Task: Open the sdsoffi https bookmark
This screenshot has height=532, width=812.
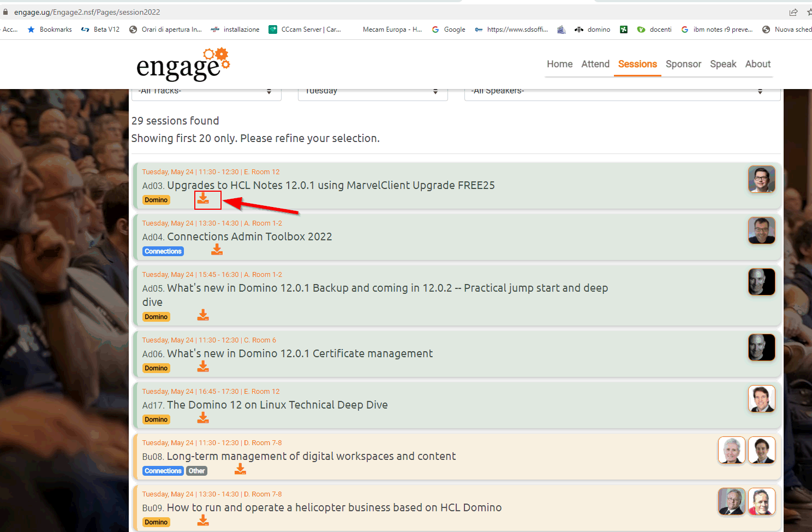Action: point(511,29)
